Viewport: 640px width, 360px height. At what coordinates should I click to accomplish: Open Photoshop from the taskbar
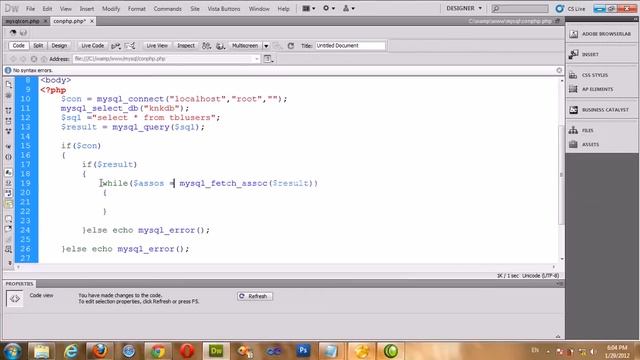pos(303,351)
